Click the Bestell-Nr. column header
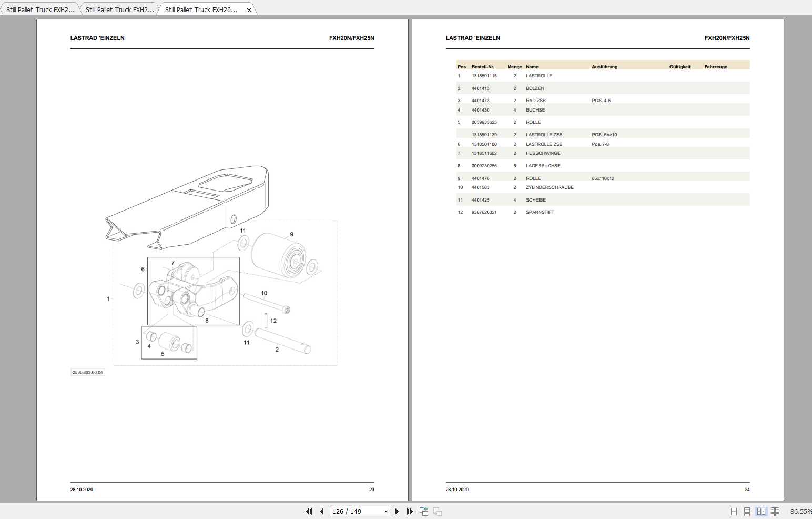The width and height of the screenshot is (812, 519). click(x=483, y=67)
